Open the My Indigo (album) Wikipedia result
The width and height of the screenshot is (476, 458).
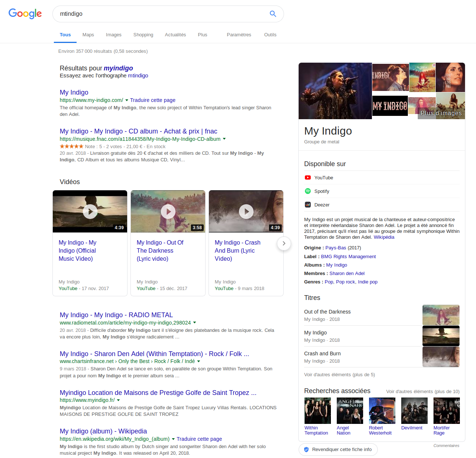(103, 431)
